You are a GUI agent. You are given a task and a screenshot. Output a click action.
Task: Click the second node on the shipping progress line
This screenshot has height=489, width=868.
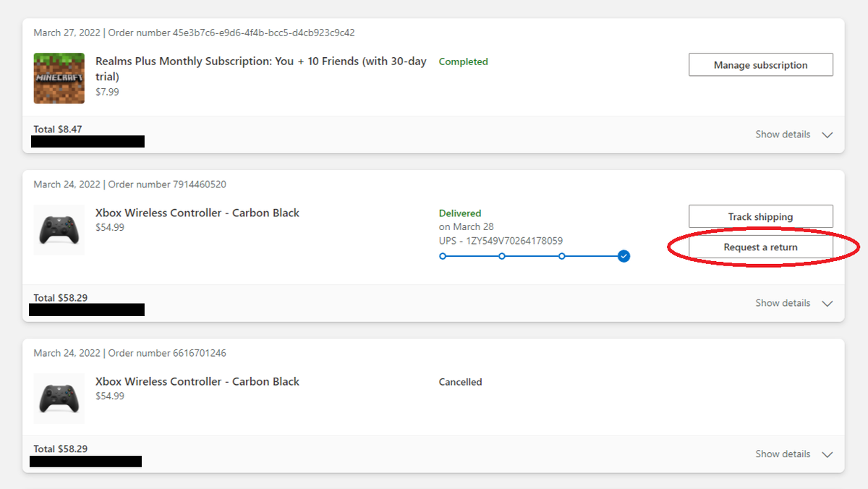point(502,256)
